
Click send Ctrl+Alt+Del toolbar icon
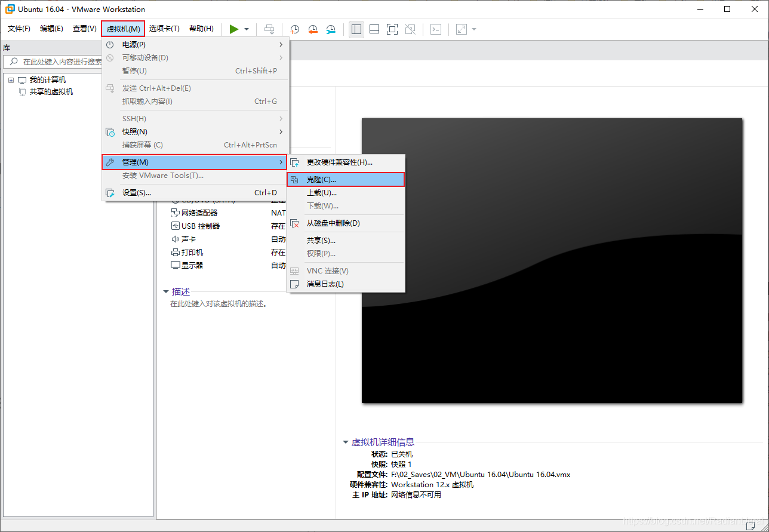[269, 29]
